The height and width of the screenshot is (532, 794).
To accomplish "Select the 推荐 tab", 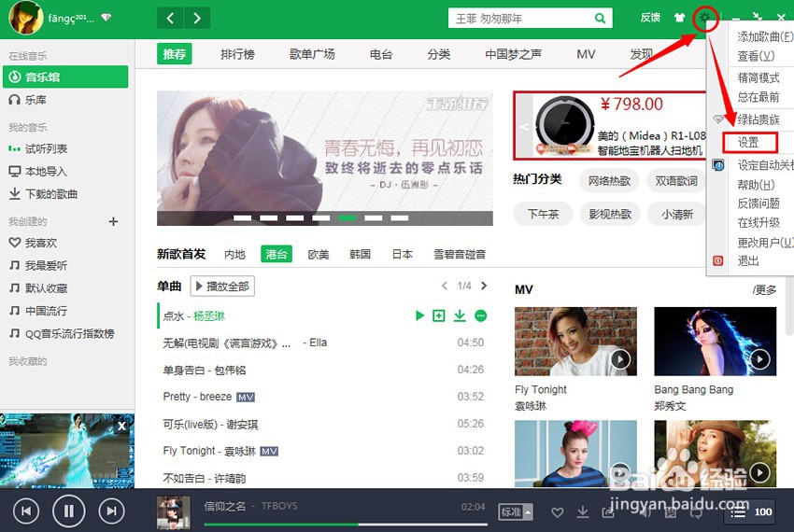I will (x=174, y=54).
